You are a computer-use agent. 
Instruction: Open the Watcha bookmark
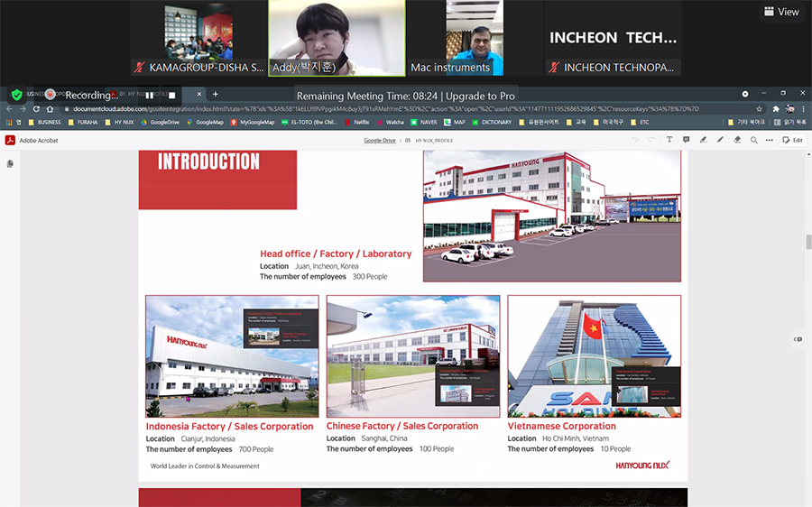pos(390,122)
